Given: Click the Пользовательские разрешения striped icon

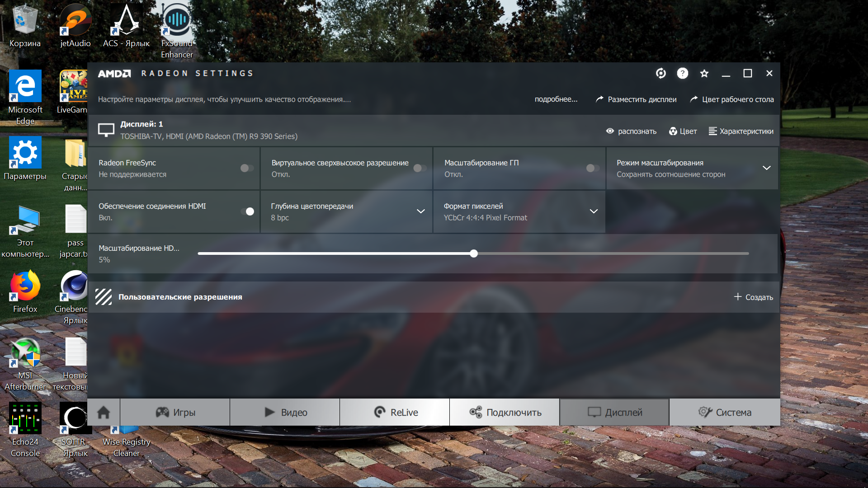Looking at the screenshot, I should (104, 297).
